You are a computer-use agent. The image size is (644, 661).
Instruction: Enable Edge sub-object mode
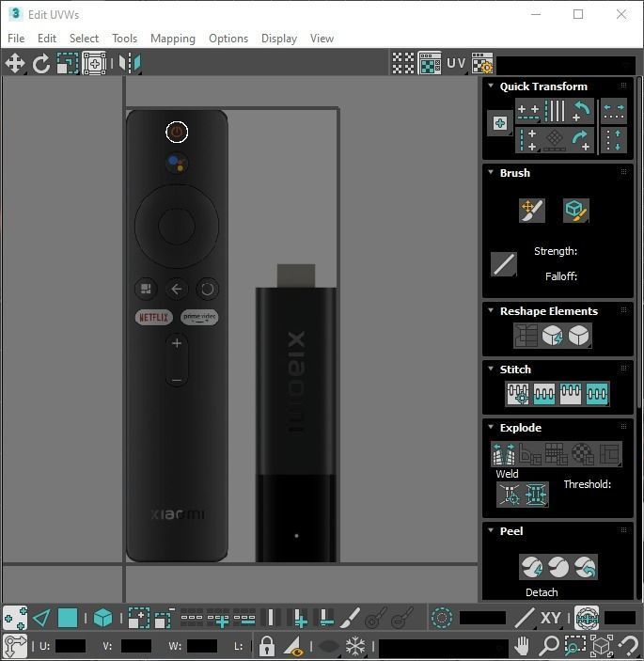tap(41, 618)
